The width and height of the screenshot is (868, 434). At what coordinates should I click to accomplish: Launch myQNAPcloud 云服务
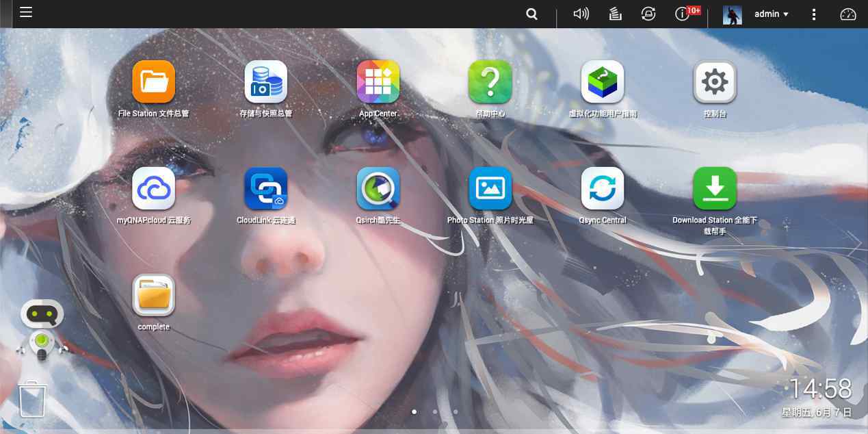[x=153, y=188]
